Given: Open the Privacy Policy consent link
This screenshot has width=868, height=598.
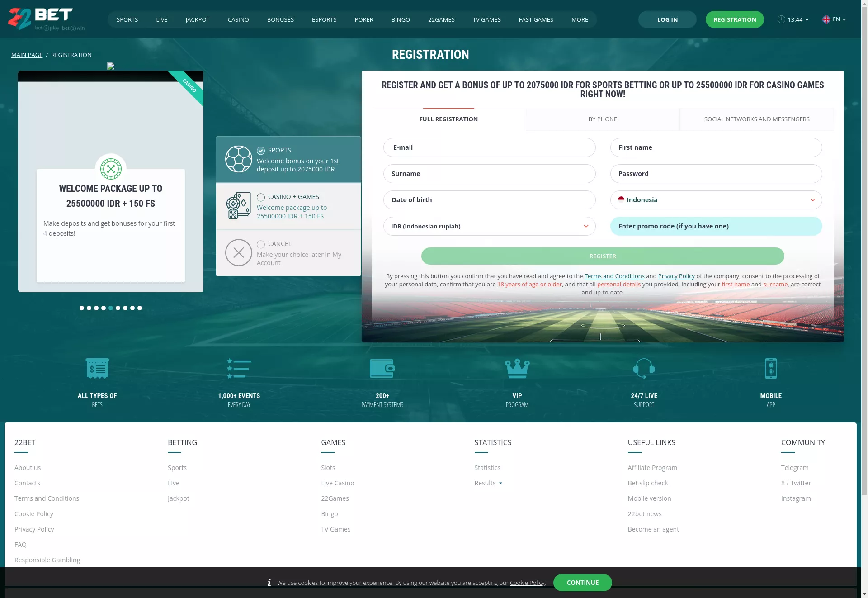Looking at the screenshot, I should pos(676,276).
